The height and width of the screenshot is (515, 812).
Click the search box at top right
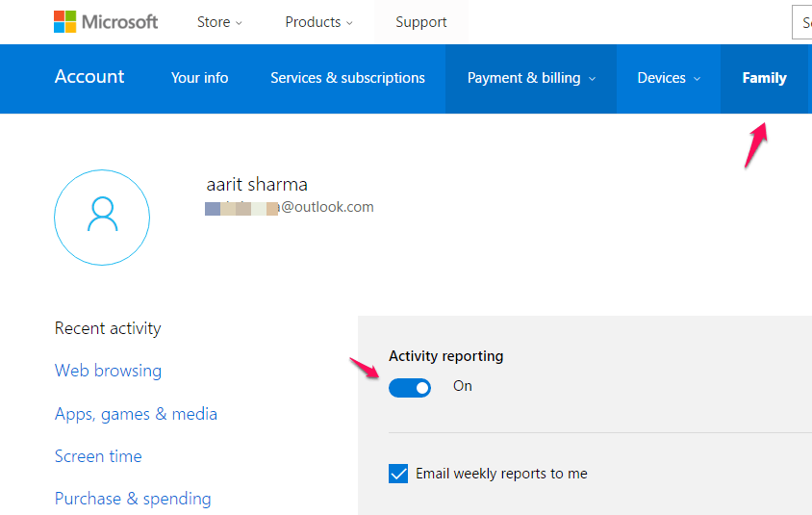coord(801,22)
